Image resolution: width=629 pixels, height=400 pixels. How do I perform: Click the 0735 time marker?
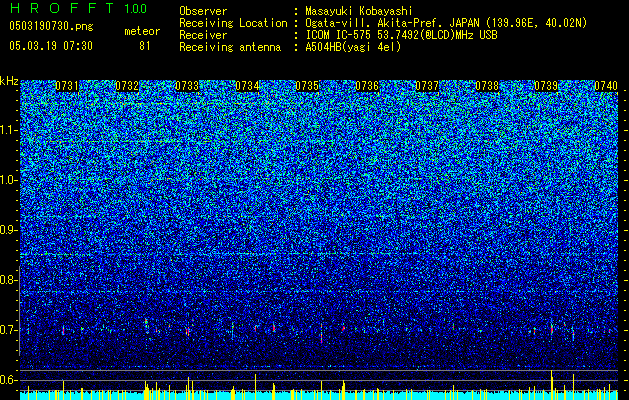tap(307, 86)
